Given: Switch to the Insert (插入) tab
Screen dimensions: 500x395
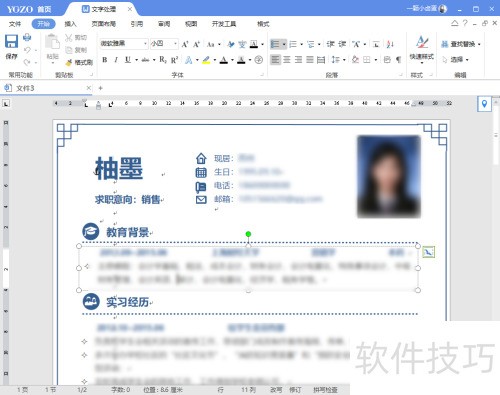Looking at the screenshot, I should pyautogui.click(x=70, y=24).
